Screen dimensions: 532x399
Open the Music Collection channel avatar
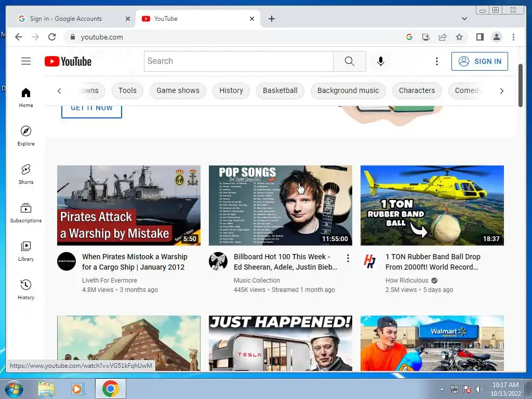coord(218,261)
